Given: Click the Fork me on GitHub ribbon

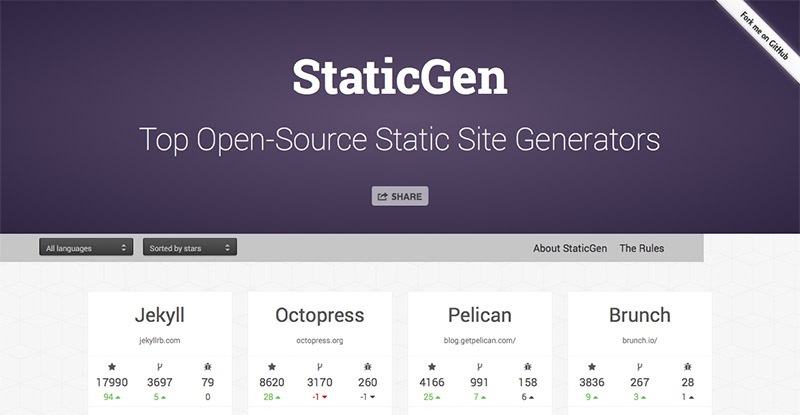Looking at the screenshot, I should click(764, 36).
